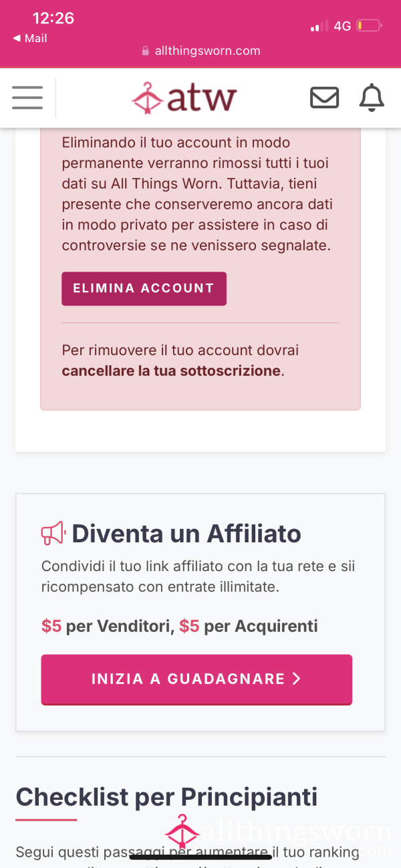
Task: Tap the Diventa un Affiliato heading
Action: click(186, 534)
